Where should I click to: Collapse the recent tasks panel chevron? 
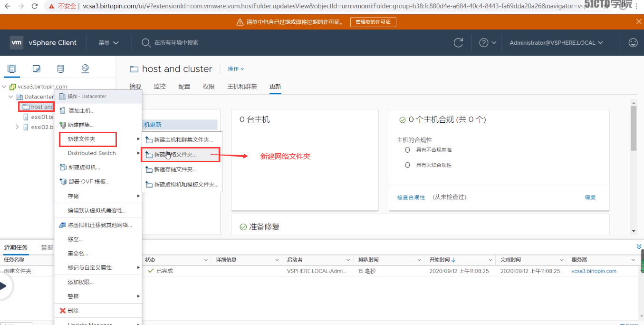639,246
